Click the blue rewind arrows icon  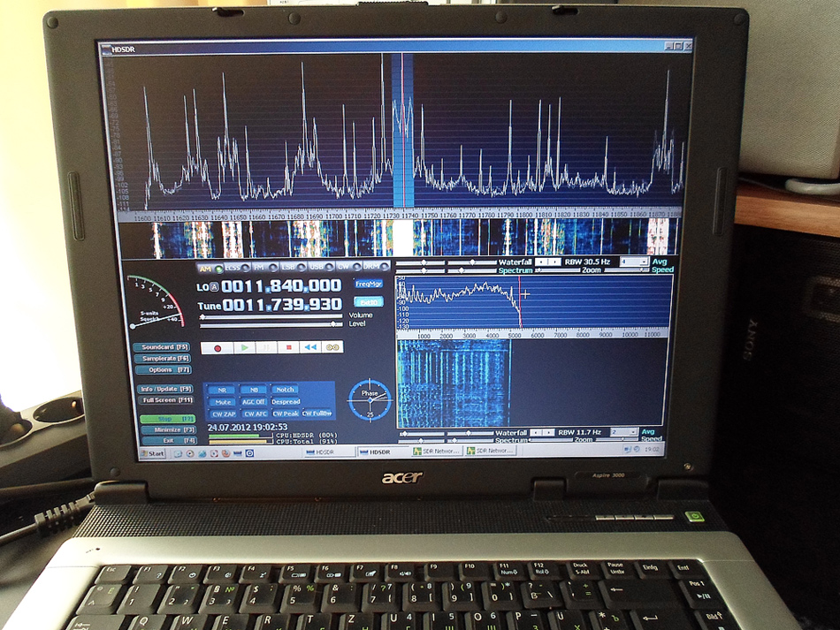click(x=310, y=348)
